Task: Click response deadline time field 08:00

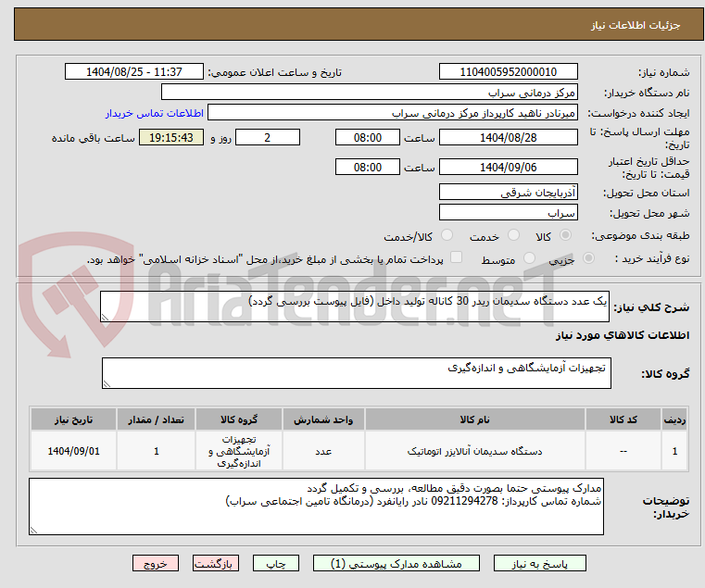Action: point(368,137)
